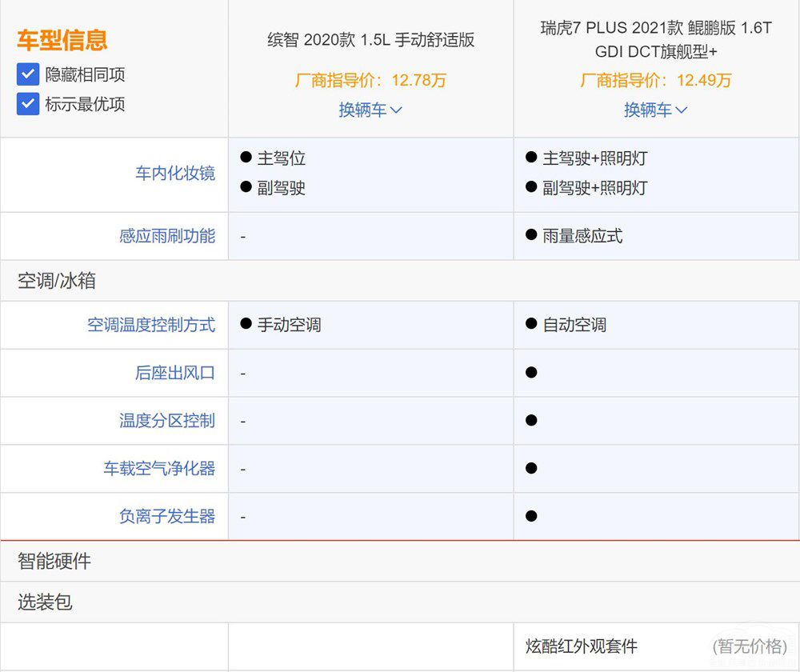Screen dimensions: 800x672
Task: Click the 车内化妆镜 parameter link
Action: point(174,174)
